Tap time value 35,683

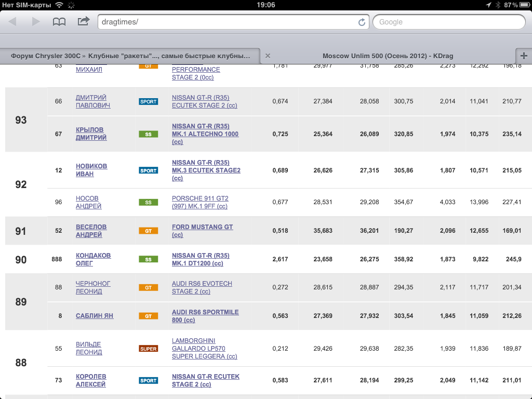323,231
